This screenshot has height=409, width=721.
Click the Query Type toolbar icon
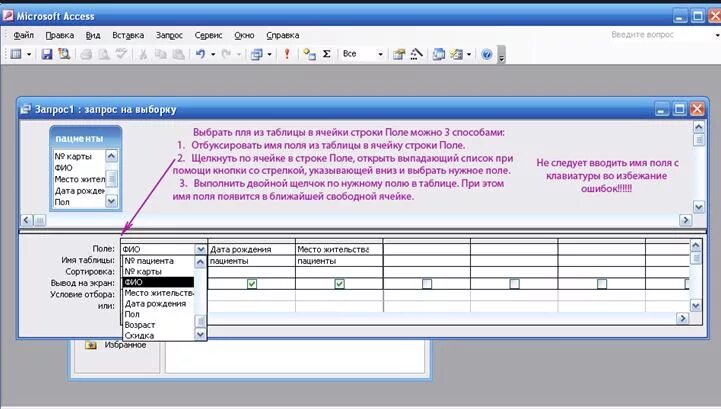pos(257,54)
